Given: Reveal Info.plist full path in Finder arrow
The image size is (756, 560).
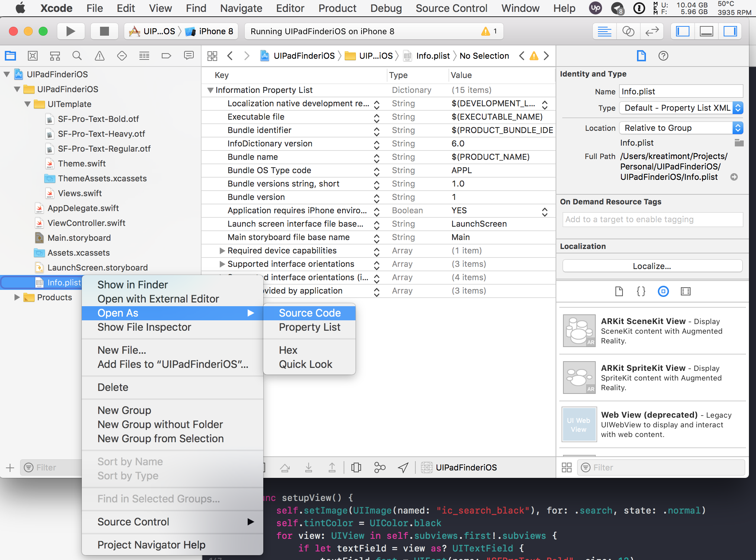Looking at the screenshot, I should click(734, 177).
